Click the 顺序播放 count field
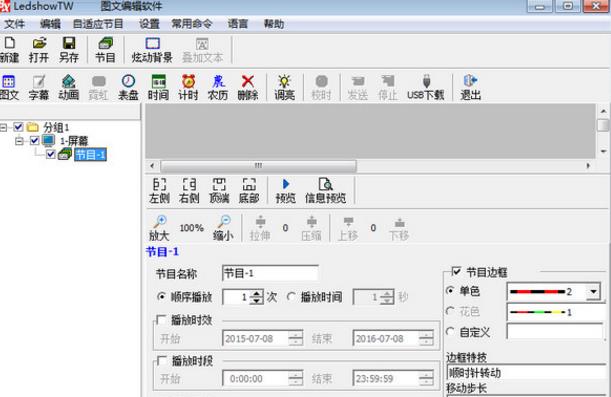This screenshot has height=397, width=611. pos(236,297)
